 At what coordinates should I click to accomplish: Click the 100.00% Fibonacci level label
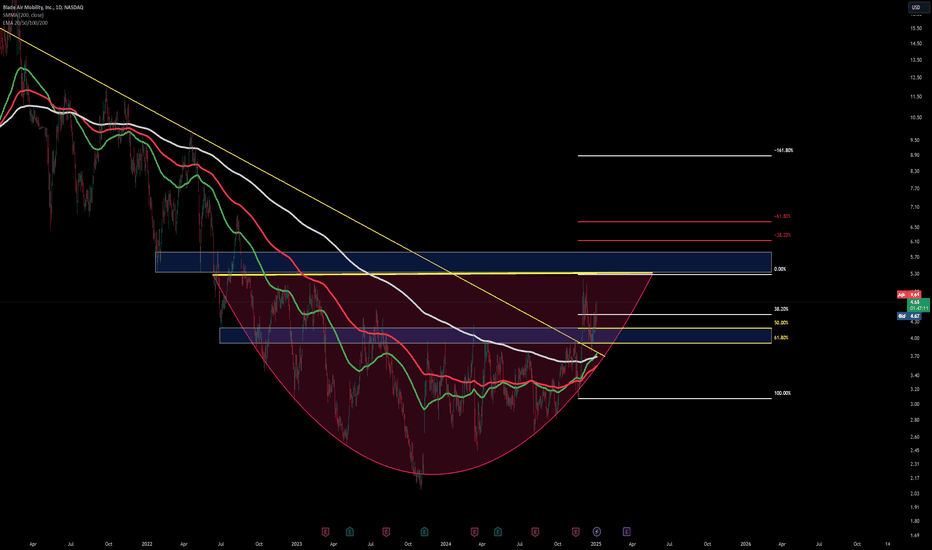(x=782, y=394)
